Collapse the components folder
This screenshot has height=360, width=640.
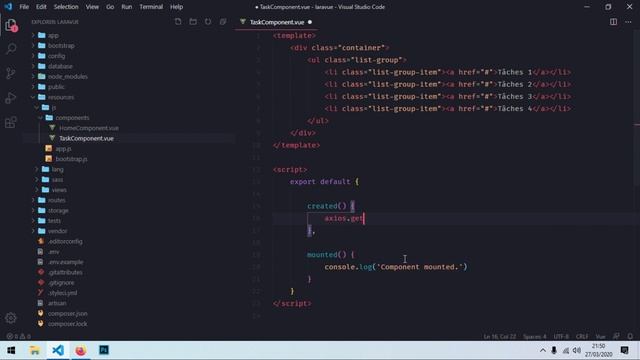pos(72,118)
